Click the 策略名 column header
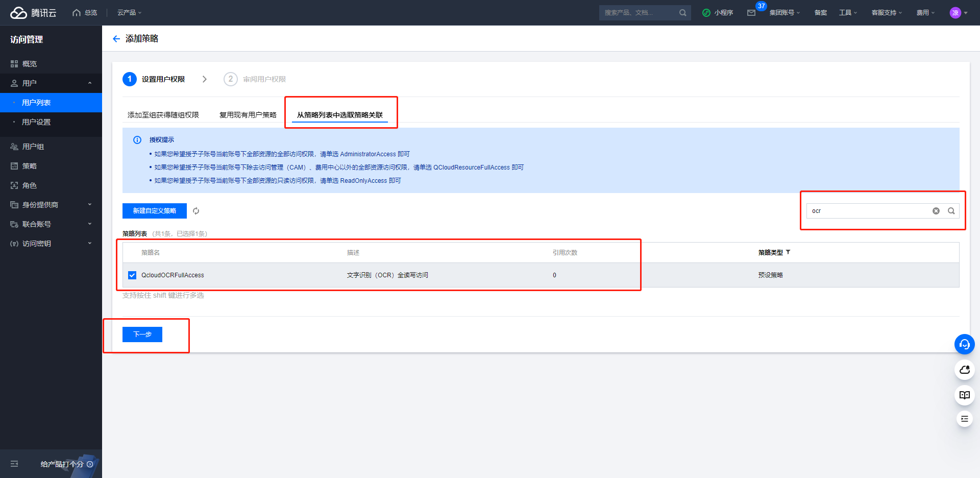This screenshot has width=980, height=478. (151, 253)
